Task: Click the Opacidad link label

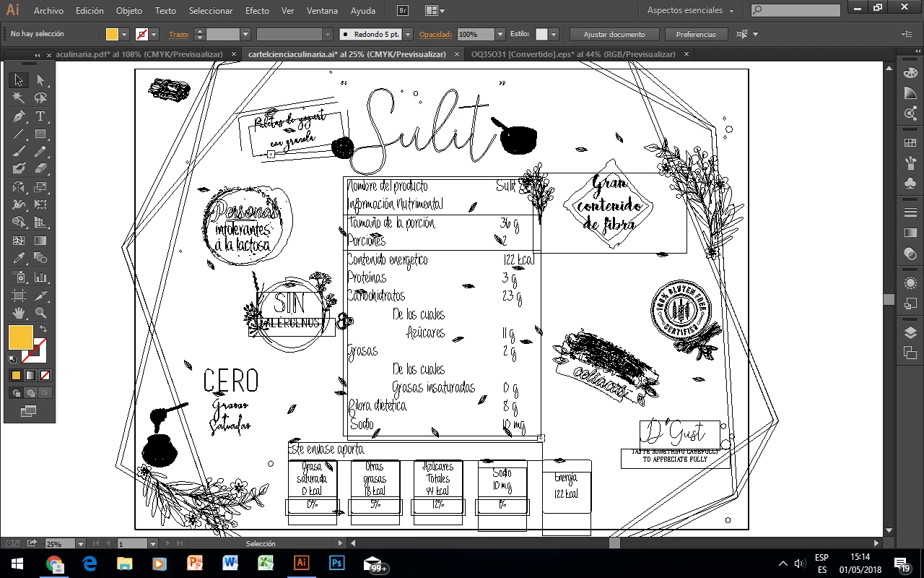Action: (x=435, y=34)
